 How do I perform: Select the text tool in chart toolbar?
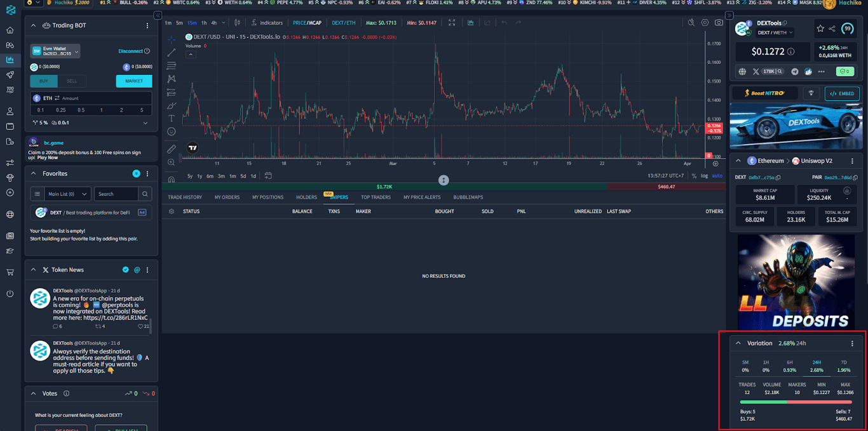pyautogui.click(x=172, y=118)
